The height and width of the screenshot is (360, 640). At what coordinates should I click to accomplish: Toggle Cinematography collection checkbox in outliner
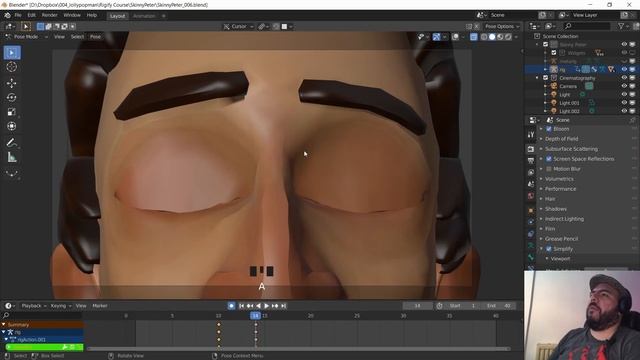coord(546,78)
